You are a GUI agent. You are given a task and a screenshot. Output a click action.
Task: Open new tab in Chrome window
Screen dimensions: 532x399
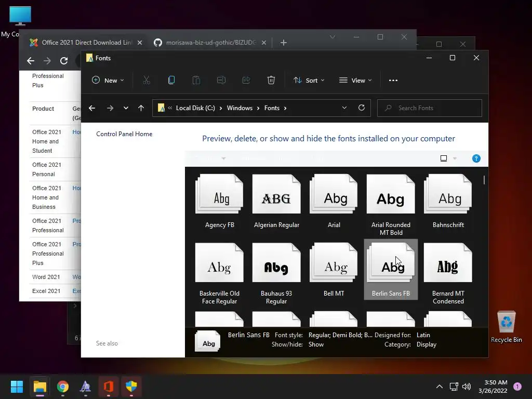pos(284,43)
